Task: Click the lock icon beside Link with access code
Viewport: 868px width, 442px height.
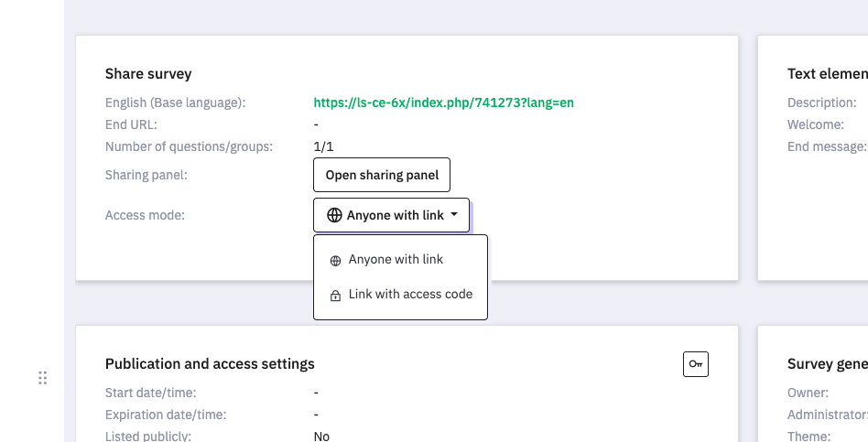Action: (x=334, y=296)
